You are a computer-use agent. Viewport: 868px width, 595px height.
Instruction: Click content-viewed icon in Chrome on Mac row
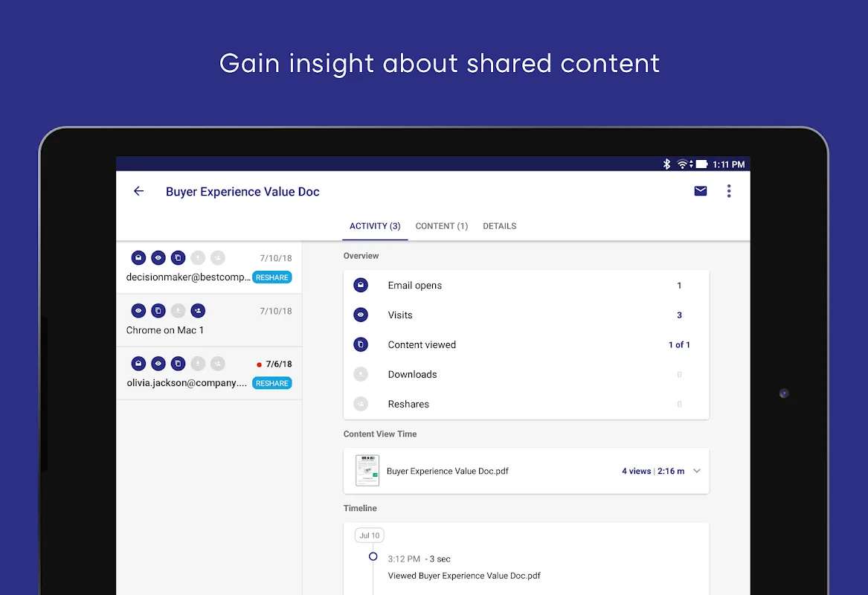[158, 310]
